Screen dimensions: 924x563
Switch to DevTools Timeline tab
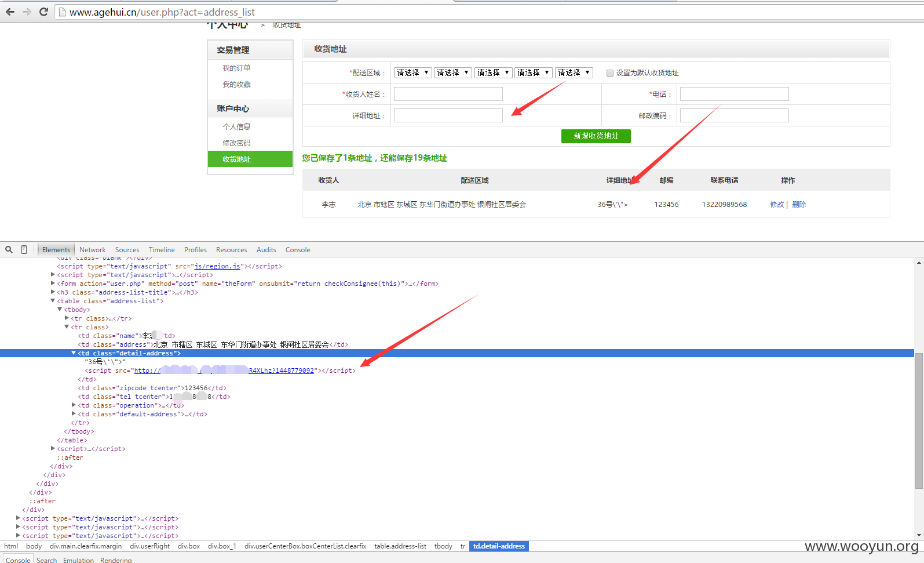[162, 250]
